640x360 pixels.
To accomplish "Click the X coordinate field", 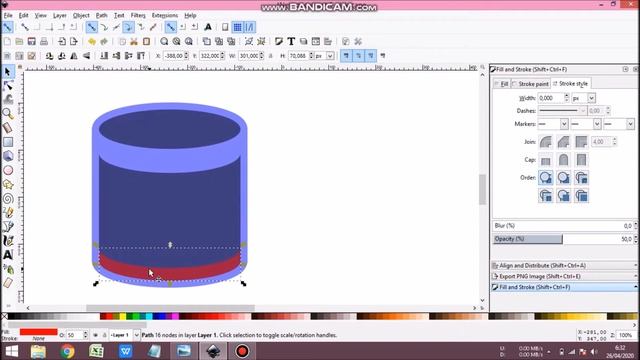I will click(x=173, y=56).
